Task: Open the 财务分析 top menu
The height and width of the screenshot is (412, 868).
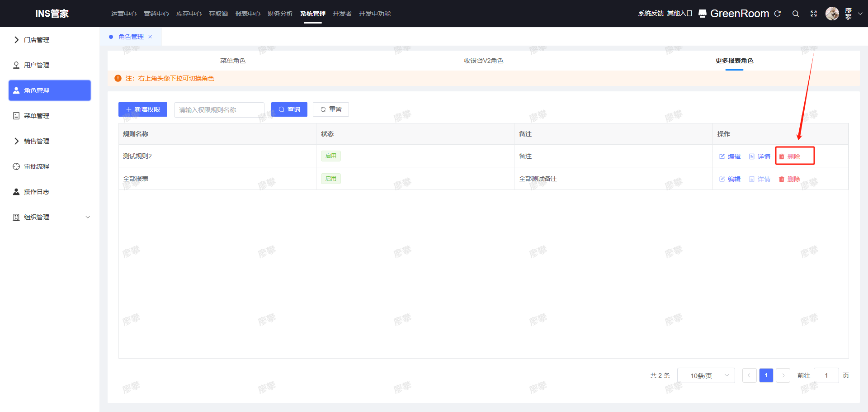Action: click(280, 14)
